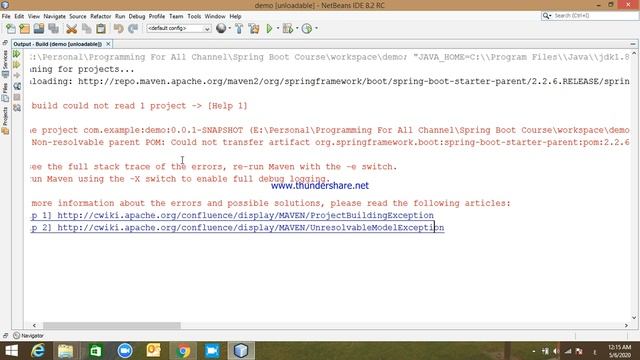Open the Services side panel tab
This screenshot has width=640, height=360.
[x=5, y=64]
